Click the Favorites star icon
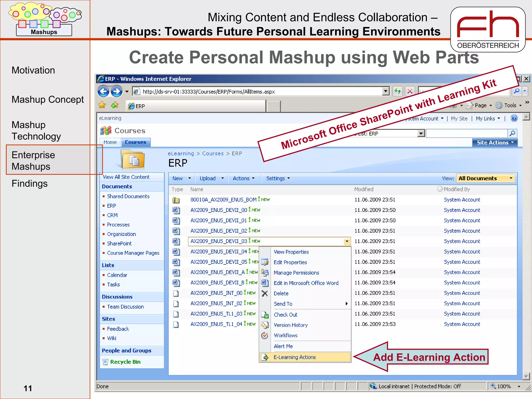532x399 pixels. click(102, 105)
